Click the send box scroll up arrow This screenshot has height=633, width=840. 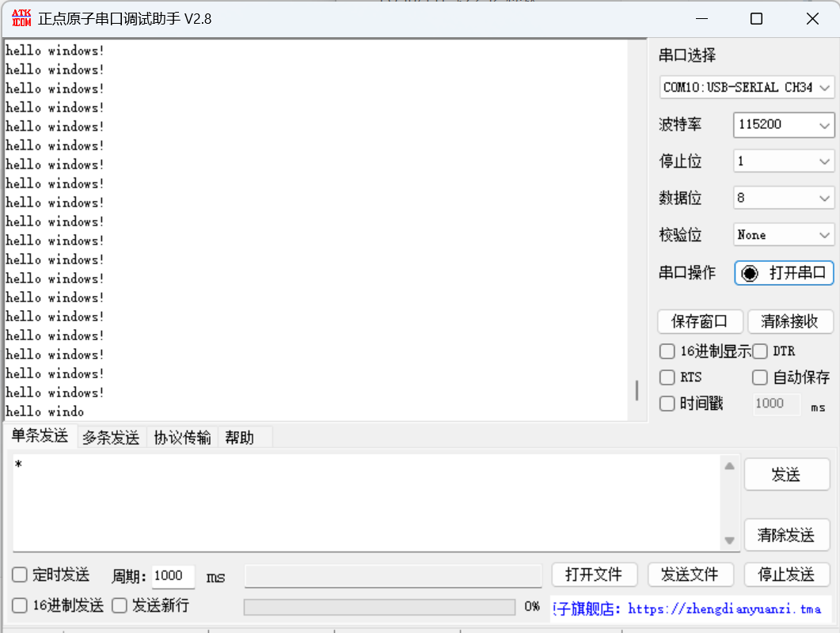729,466
